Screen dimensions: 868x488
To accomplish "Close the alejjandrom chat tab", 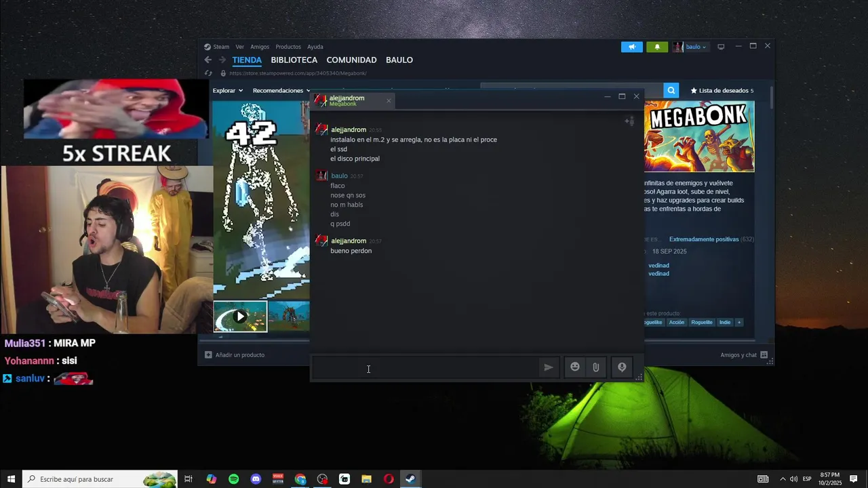I will [389, 101].
